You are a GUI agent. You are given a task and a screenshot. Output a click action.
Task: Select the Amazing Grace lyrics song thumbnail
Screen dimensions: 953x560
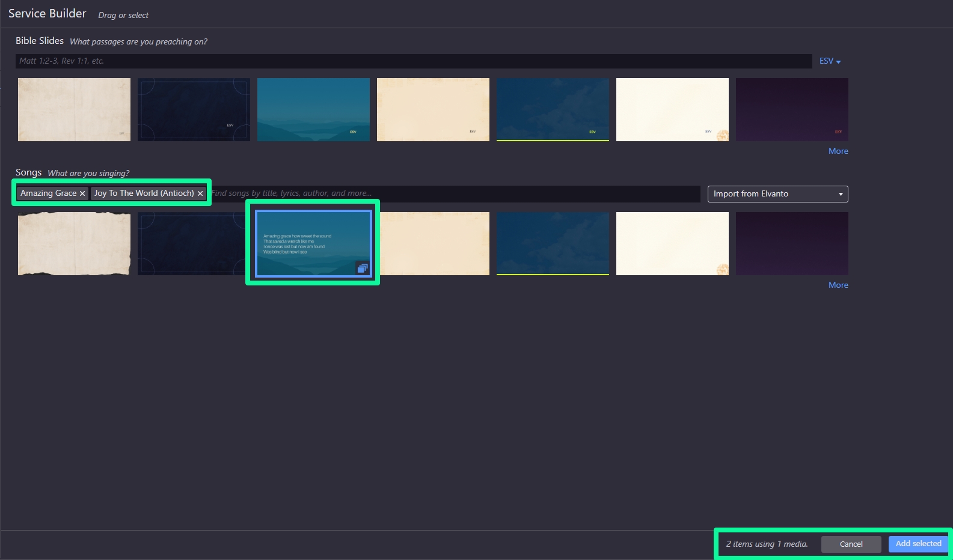[x=313, y=244]
